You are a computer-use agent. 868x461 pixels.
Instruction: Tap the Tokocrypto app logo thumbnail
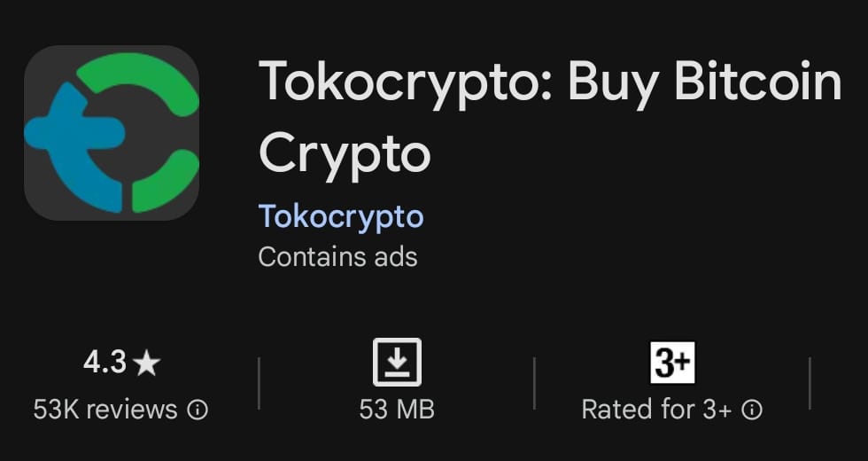click(112, 133)
